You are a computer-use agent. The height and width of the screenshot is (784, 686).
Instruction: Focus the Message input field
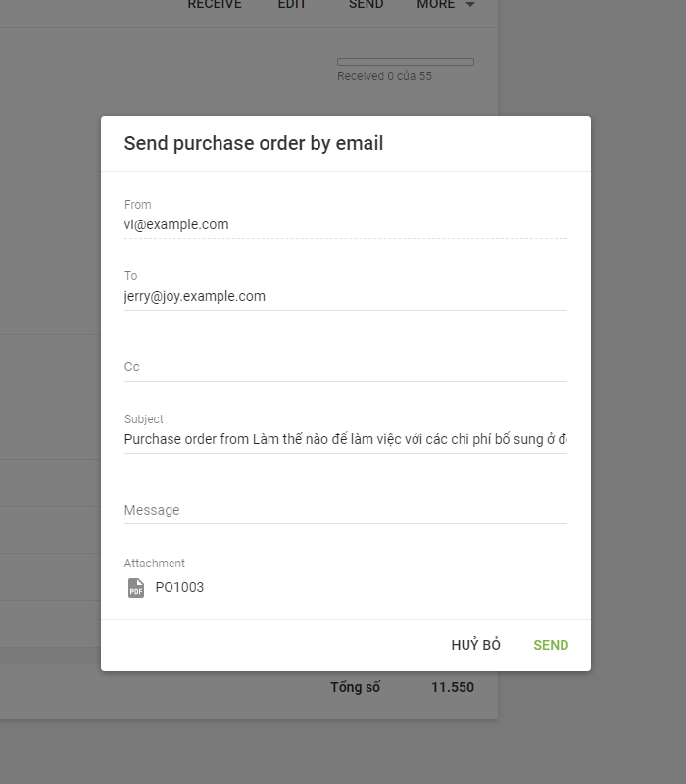345,510
